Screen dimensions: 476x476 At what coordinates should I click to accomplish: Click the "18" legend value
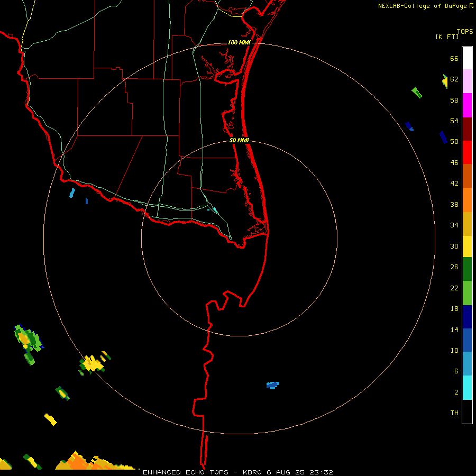454,309
